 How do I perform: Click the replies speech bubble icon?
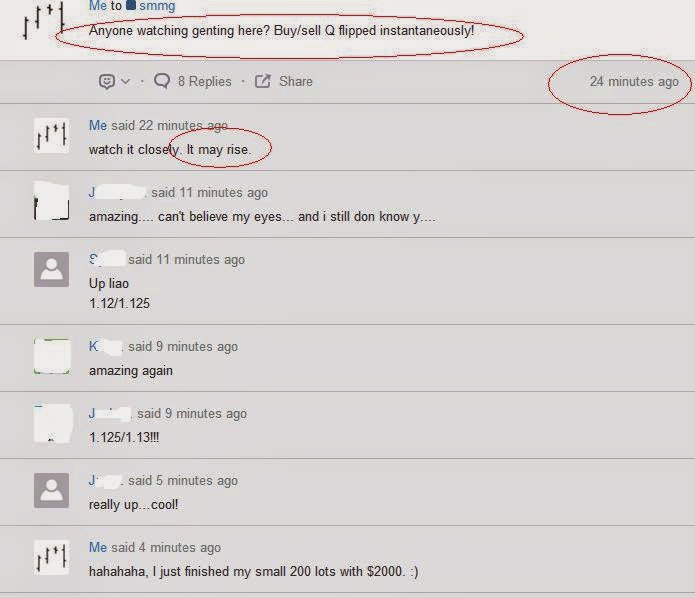pos(162,81)
